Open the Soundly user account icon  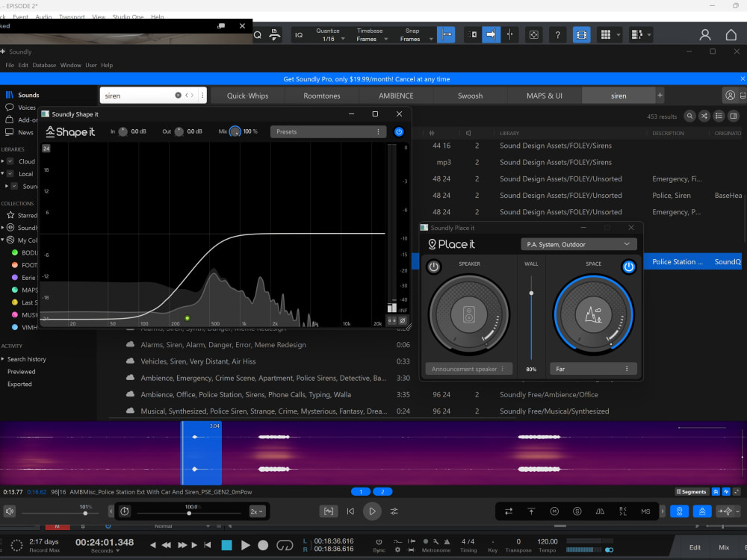point(730,96)
